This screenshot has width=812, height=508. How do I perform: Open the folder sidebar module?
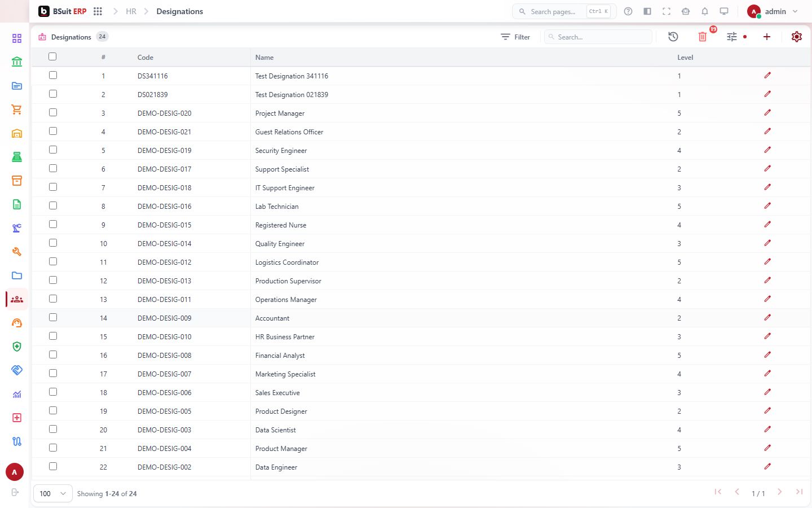click(x=17, y=275)
